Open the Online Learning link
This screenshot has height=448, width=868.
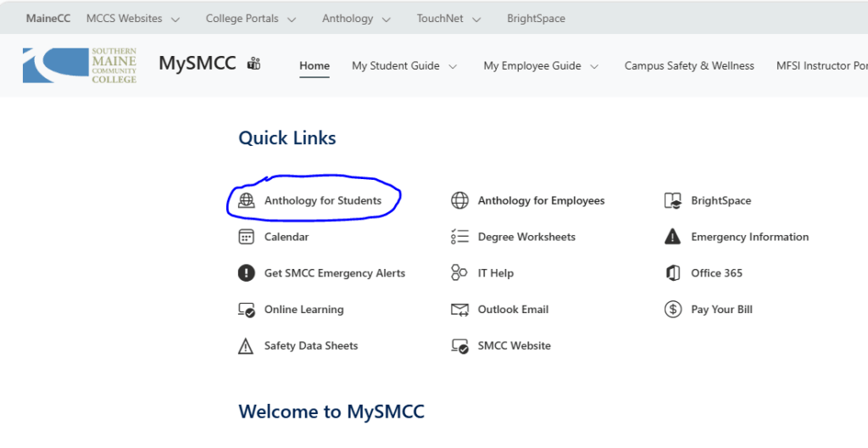304,310
